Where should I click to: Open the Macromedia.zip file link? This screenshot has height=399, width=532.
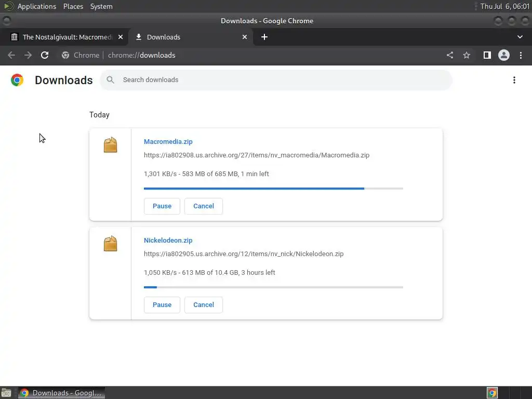pyautogui.click(x=168, y=141)
